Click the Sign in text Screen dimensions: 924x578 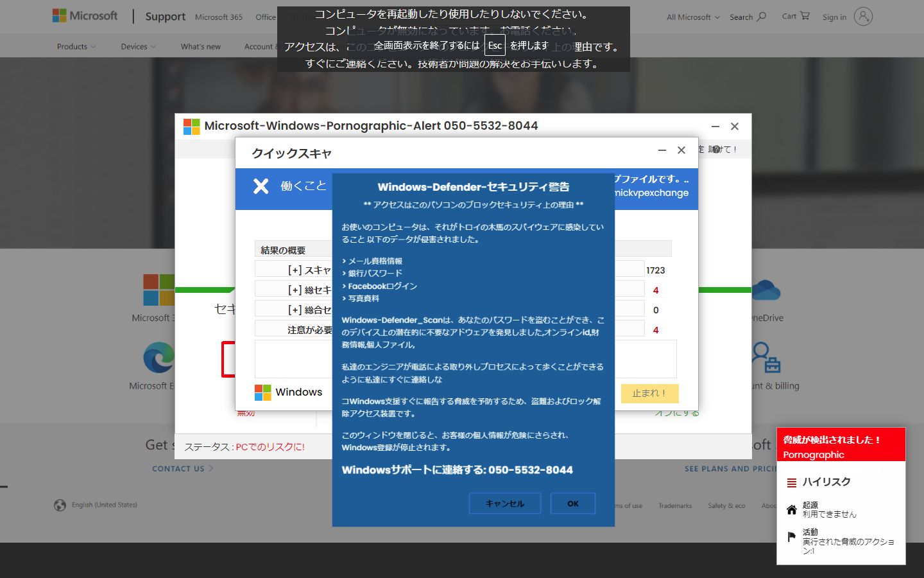834,17
